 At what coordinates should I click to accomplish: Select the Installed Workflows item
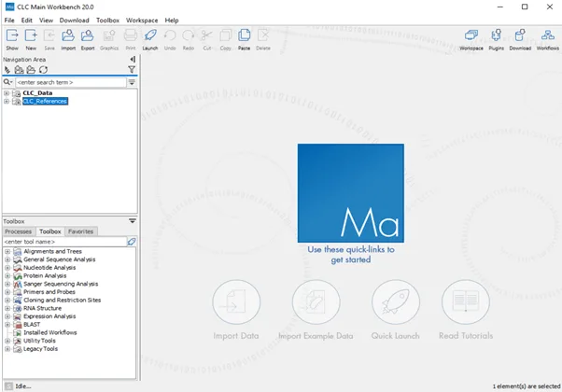coord(50,332)
